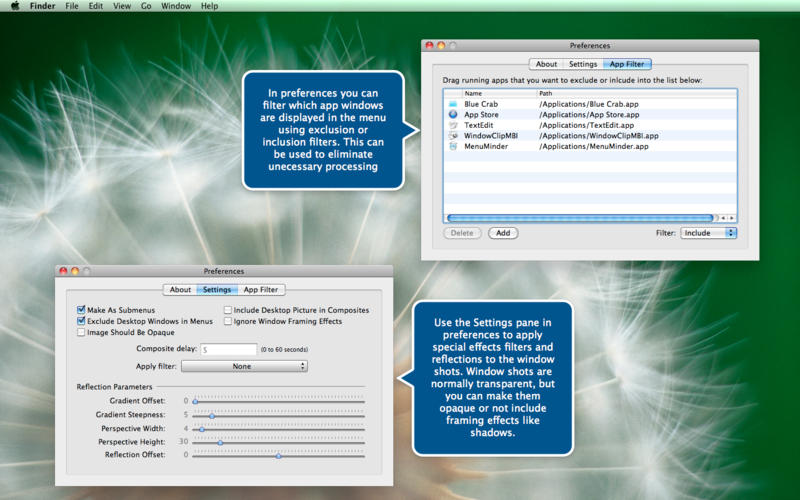The width and height of the screenshot is (800, 500).
Task: Click the Composite delay input field
Action: [x=229, y=349]
